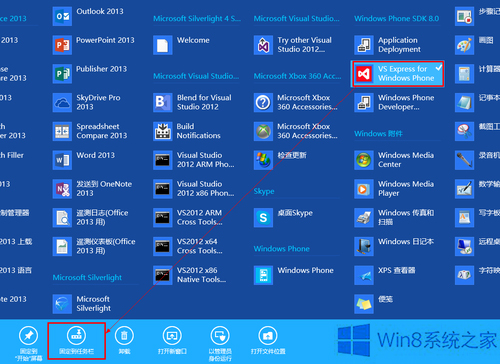Deselect VS Express for Windows Phone tile

point(397,74)
